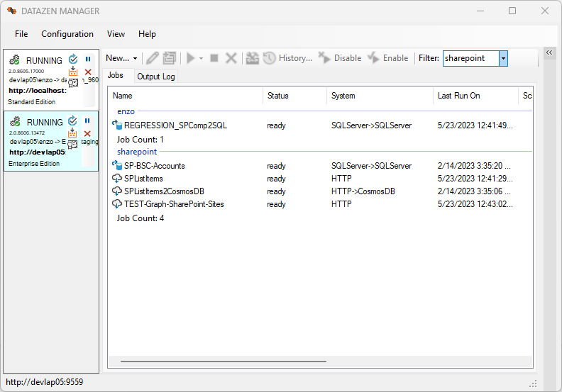This screenshot has height=392, width=562.
Task: Collapse the side panel with the double chevron
Action: click(549, 52)
